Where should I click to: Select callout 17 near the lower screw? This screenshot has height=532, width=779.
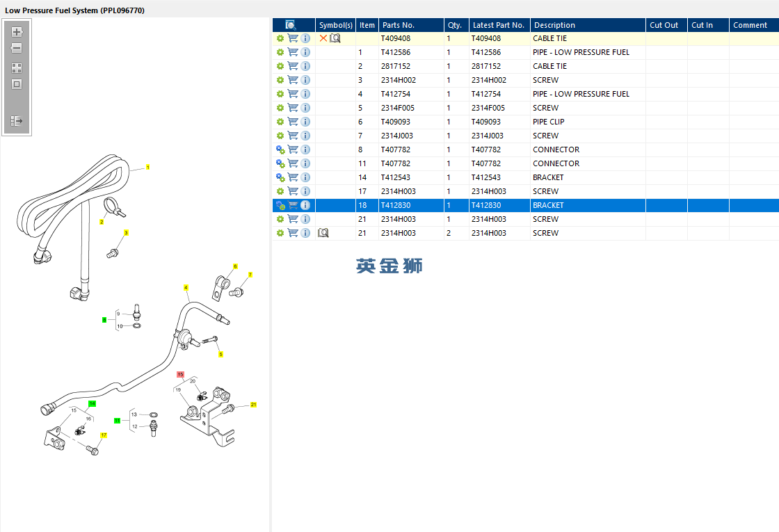click(x=104, y=435)
